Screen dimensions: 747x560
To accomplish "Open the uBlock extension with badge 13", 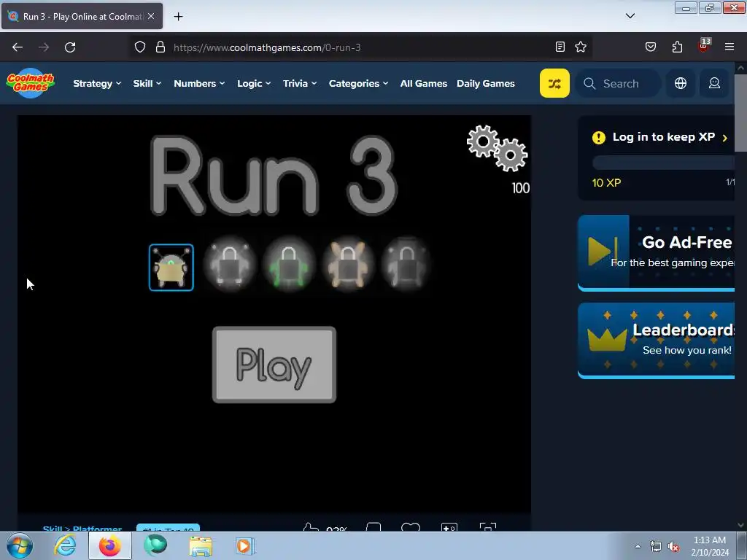I will 704,46.
